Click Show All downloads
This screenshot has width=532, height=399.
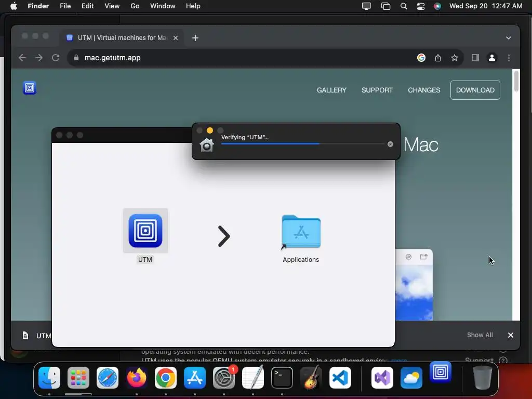[x=480, y=335]
